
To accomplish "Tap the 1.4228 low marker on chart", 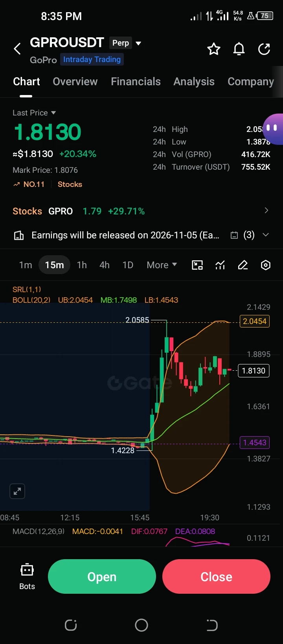I will click(x=123, y=450).
